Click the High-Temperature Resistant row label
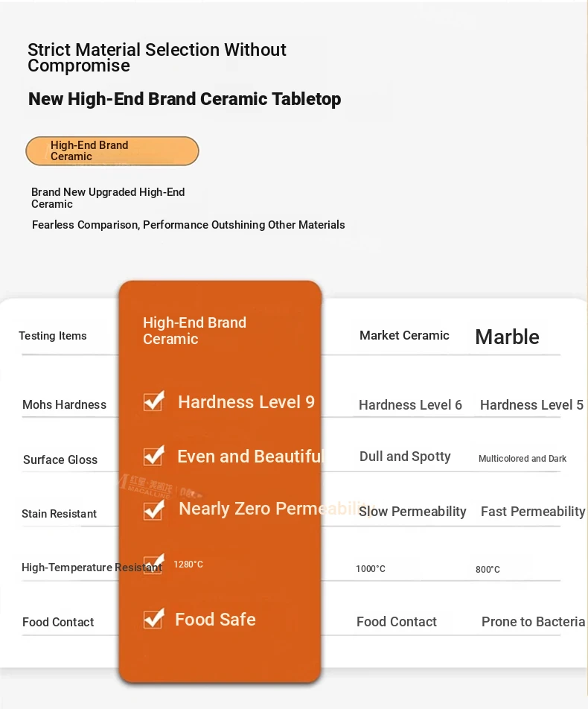This screenshot has height=709, width=588. tap(92, 567)
